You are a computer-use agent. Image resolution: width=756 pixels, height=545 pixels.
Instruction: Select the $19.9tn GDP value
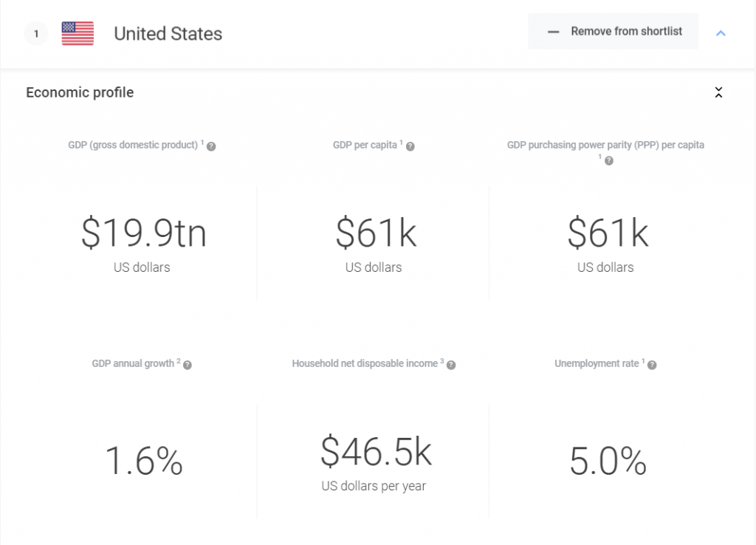click(143, 233)
